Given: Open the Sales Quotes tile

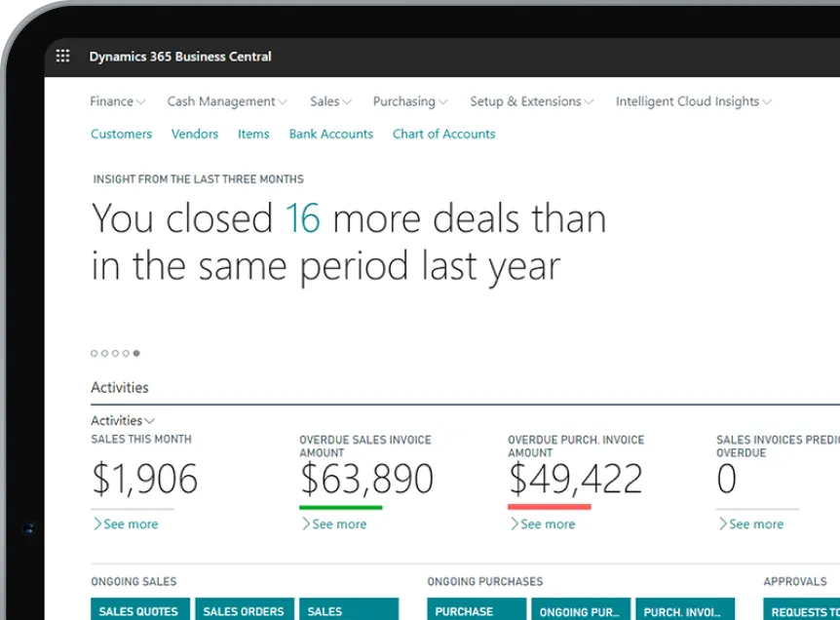Looking at the screenshot, I should coord(138,610).
